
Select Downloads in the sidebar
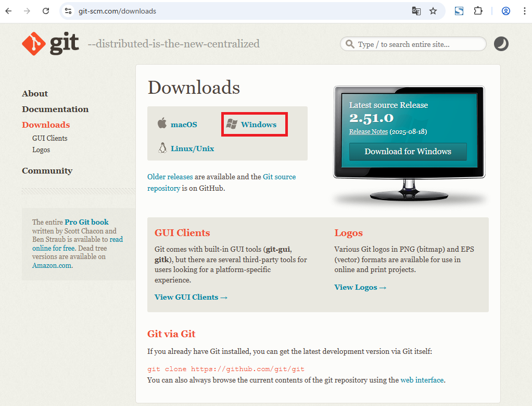click(46, 125)
